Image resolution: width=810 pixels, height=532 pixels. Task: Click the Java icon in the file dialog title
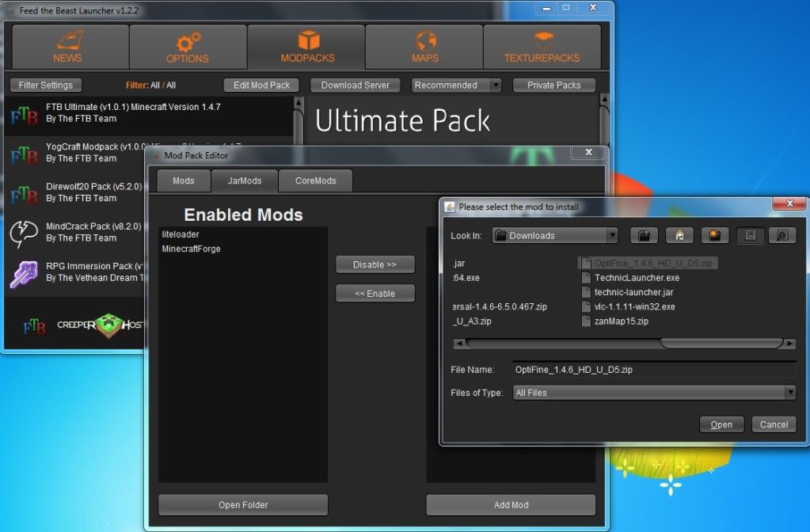[450, 207]
